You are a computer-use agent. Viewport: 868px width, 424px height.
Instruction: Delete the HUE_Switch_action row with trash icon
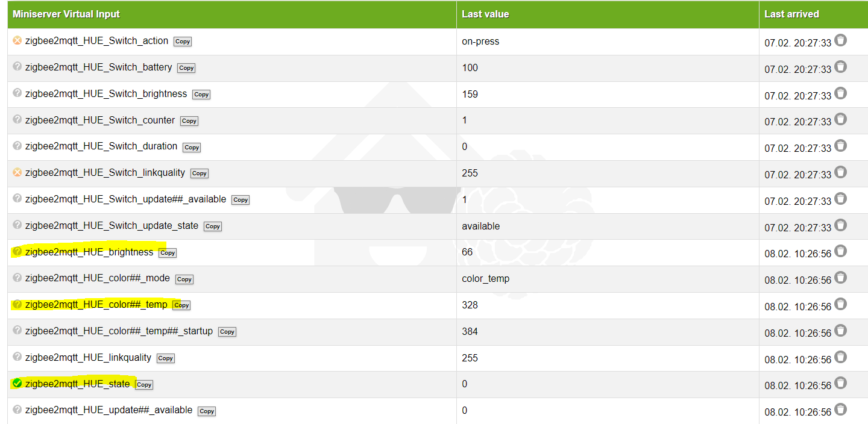840,40
